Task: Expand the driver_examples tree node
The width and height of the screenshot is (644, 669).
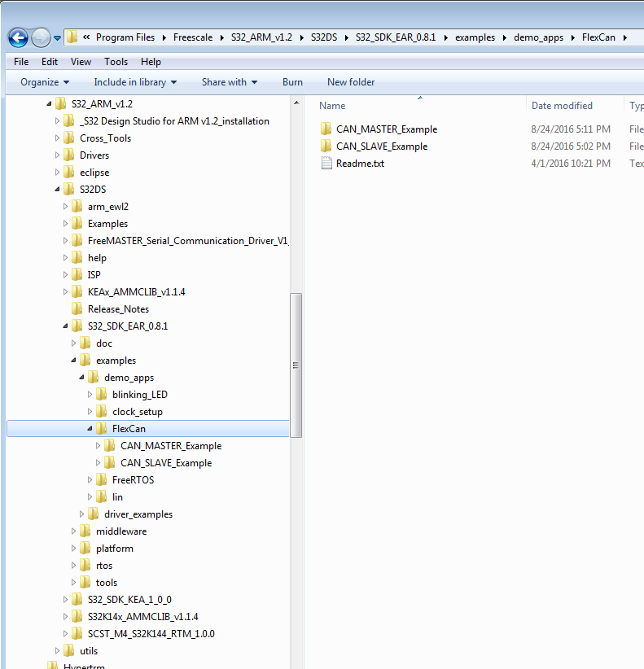Action: [x=81, y=514]
